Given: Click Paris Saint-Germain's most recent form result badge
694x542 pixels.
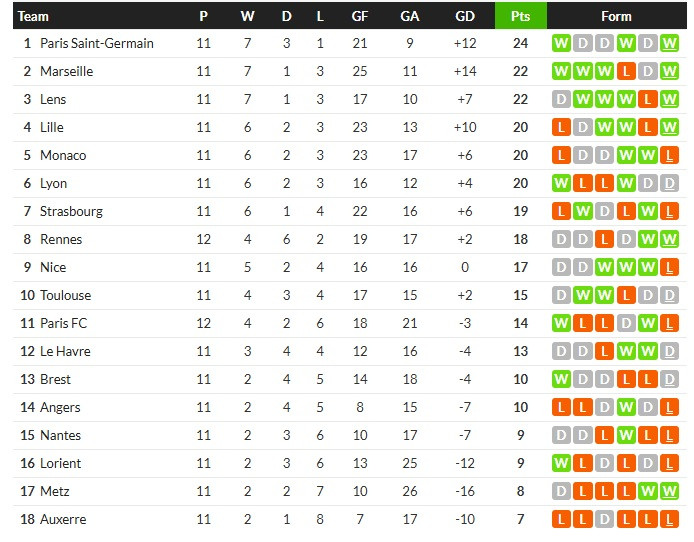Looking at the screenshot, I should (x=670, y=44).
